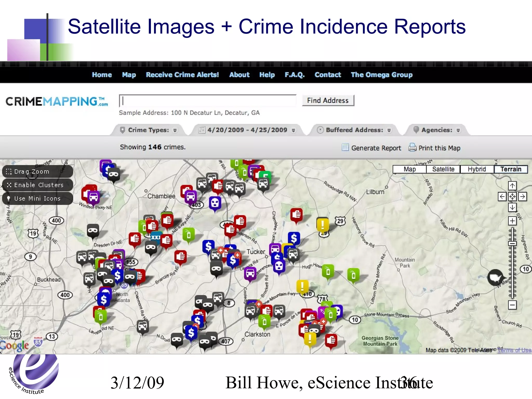Viewport: 532px width, 399px height.
Task: Click the red marker south of Lilburn
Action: [x=296, y=215]
